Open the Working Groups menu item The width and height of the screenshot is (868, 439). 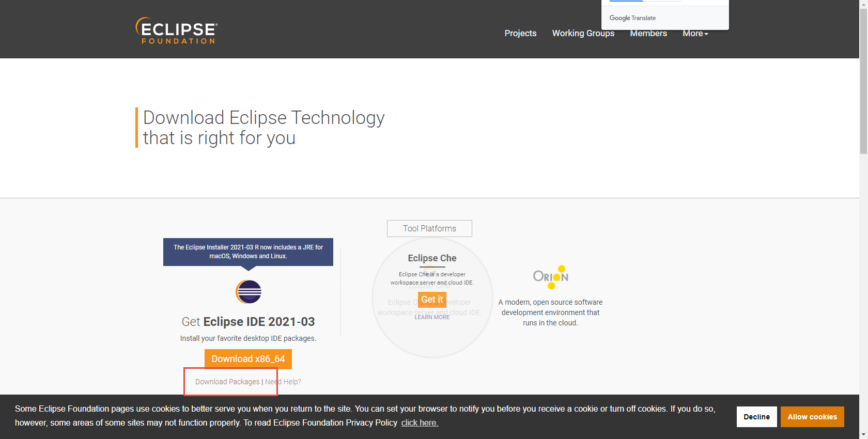point(583,33)
